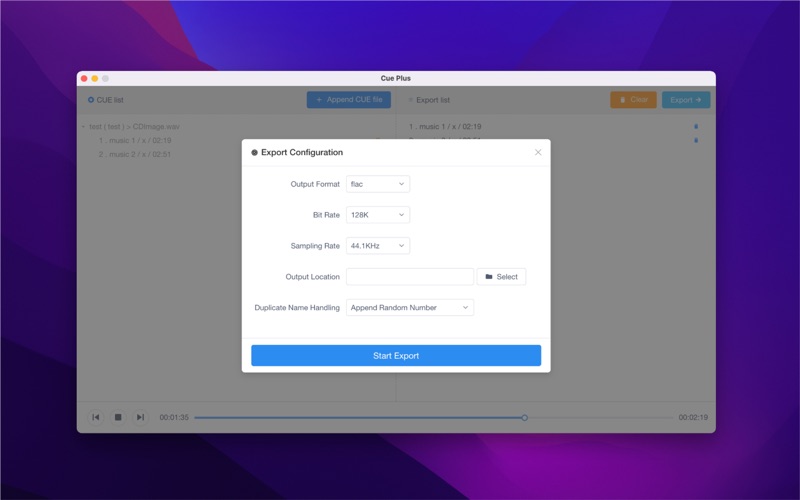
Task: Click the Append CUE file button
Action: [x=348, y=99]
